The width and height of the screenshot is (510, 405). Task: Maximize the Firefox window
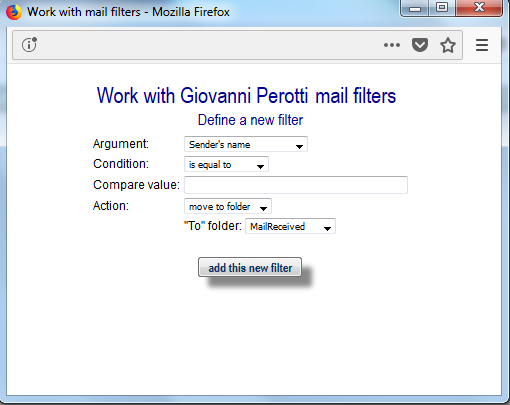click(x=442, y=8)
